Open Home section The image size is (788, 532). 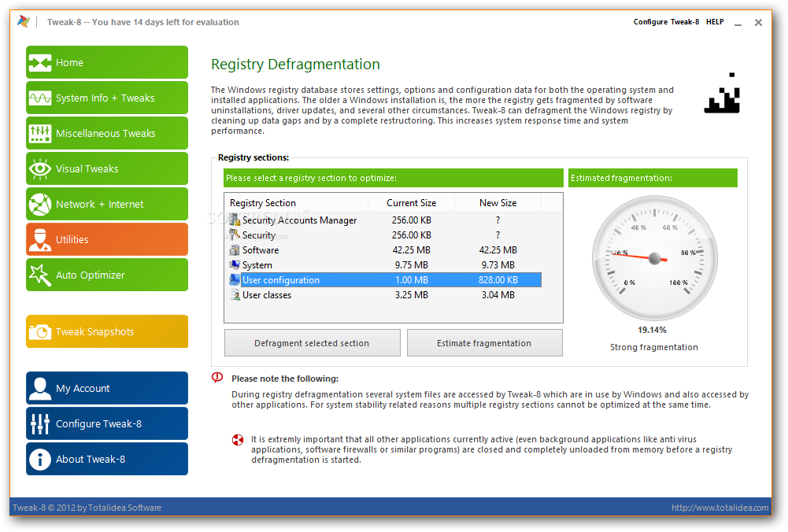(x=107, y=62)
